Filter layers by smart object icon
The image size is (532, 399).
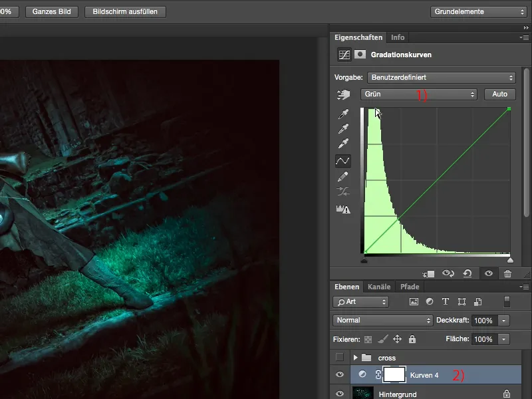click(x=477, y=302)
